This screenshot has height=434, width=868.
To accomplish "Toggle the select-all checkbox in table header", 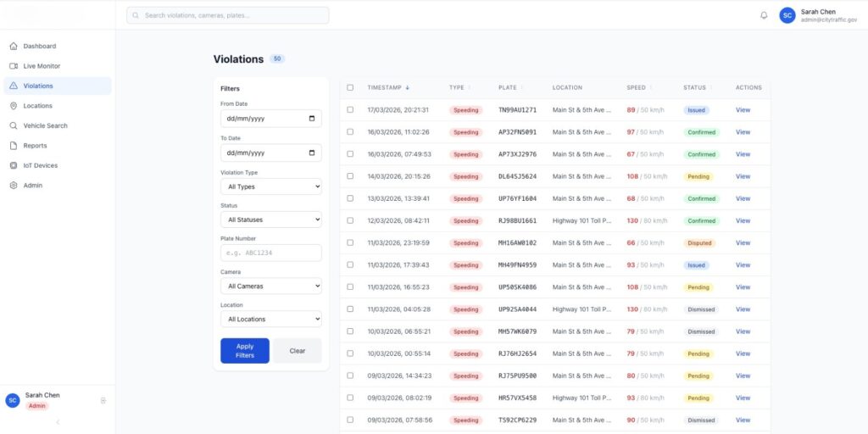I will [x=350, y=87].
